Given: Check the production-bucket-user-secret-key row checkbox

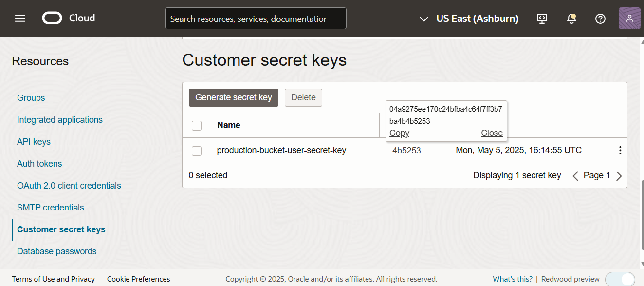Looking at the screenshot, I should tap(197, 151).
